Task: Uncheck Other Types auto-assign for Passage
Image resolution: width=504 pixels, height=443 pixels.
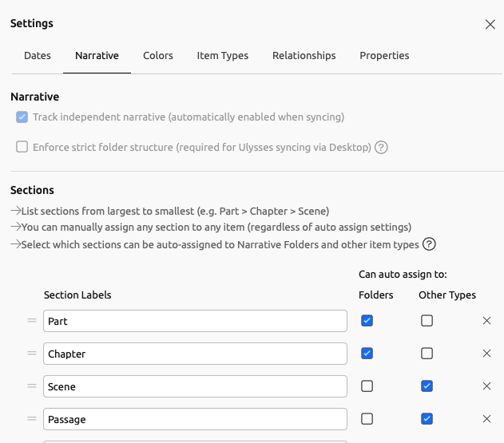Action: [x=427, y=419]
